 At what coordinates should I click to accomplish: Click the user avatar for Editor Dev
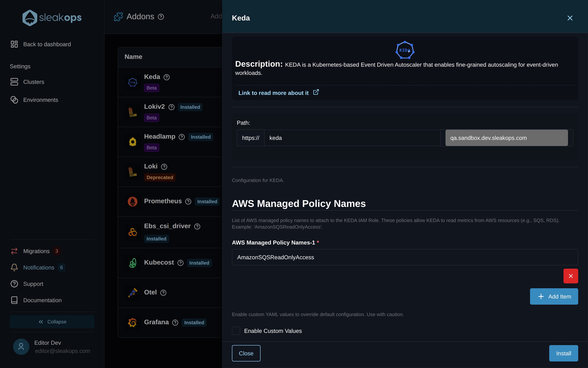point(21,347)
